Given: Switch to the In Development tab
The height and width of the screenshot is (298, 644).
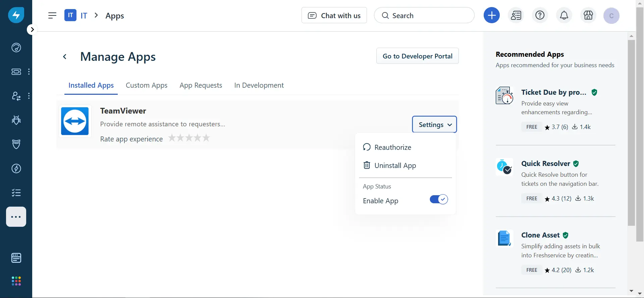Looking at the screenshot, I should click(x=259, y=85).
